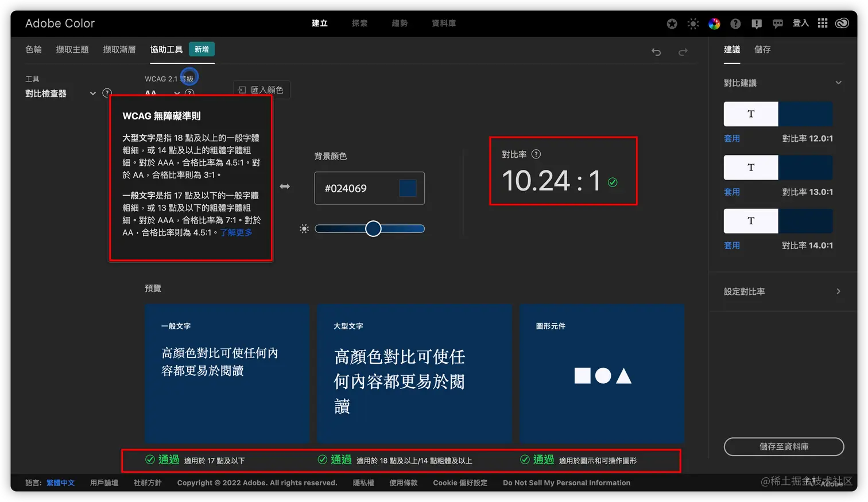Click the feedback report icon

(x=757, y=24)
